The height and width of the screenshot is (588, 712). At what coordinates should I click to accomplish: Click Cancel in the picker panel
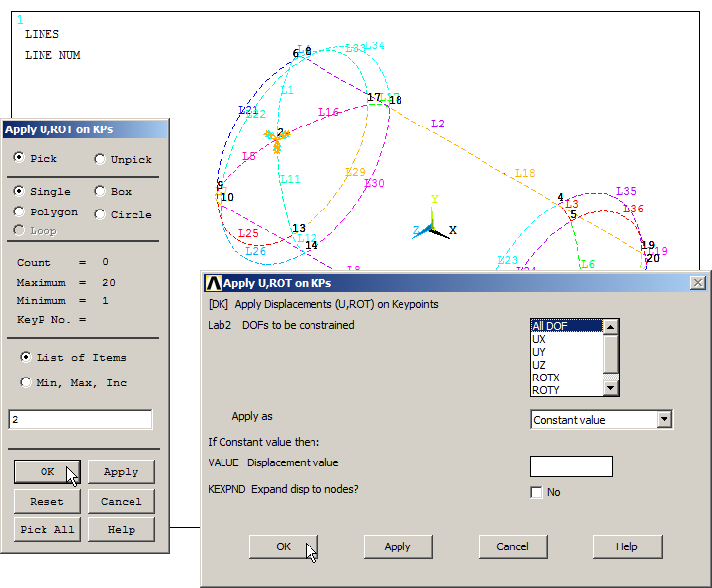pyautogui.click(x=122, y=501)
